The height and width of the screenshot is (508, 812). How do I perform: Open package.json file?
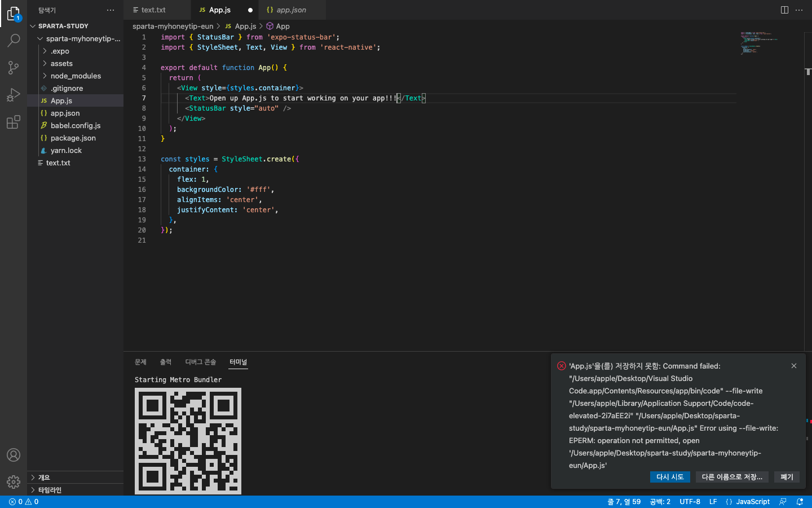click(76, 138)
